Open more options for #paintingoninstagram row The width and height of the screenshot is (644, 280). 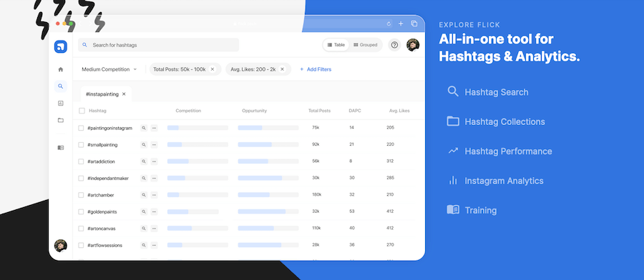(154, 128)
